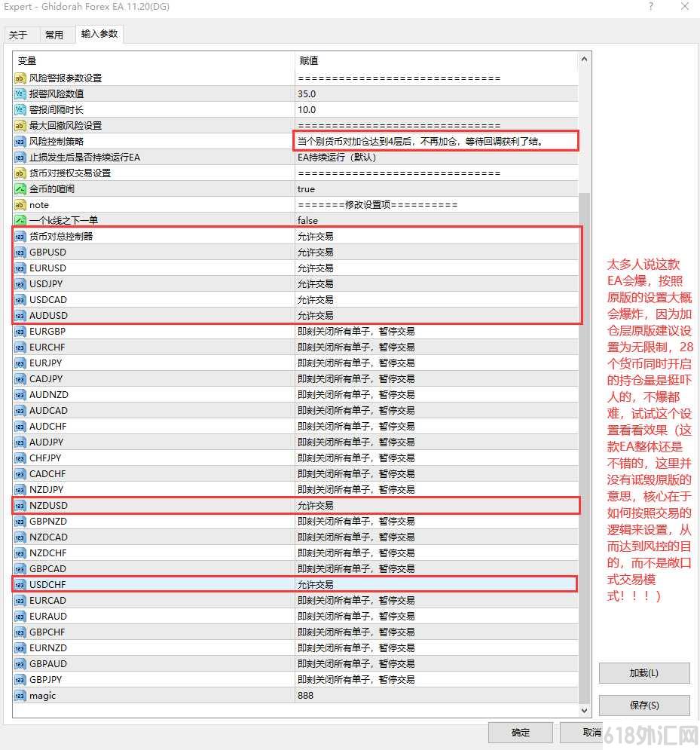Click the 加载(L) button
Screen dimensions: 700x750
[644, 673]
